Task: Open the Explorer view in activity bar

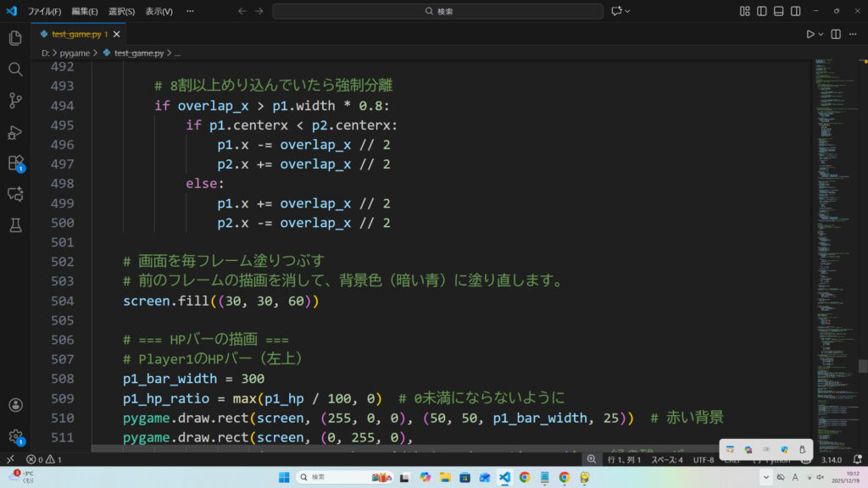Action: pyautogui.click(x=15, y=38)
